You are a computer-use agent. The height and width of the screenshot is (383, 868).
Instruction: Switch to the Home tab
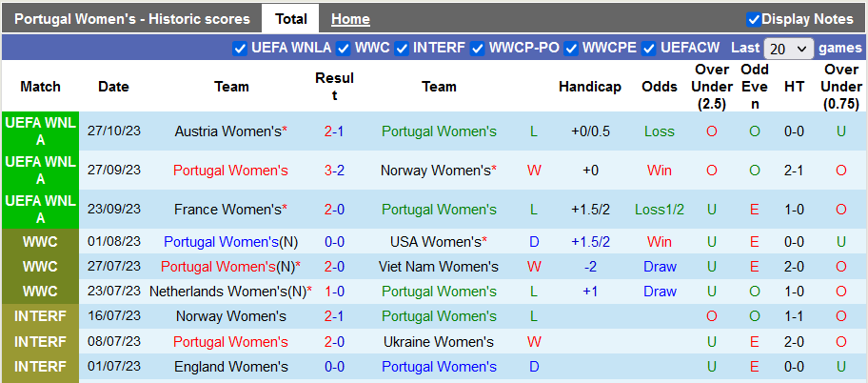point(350,19)
